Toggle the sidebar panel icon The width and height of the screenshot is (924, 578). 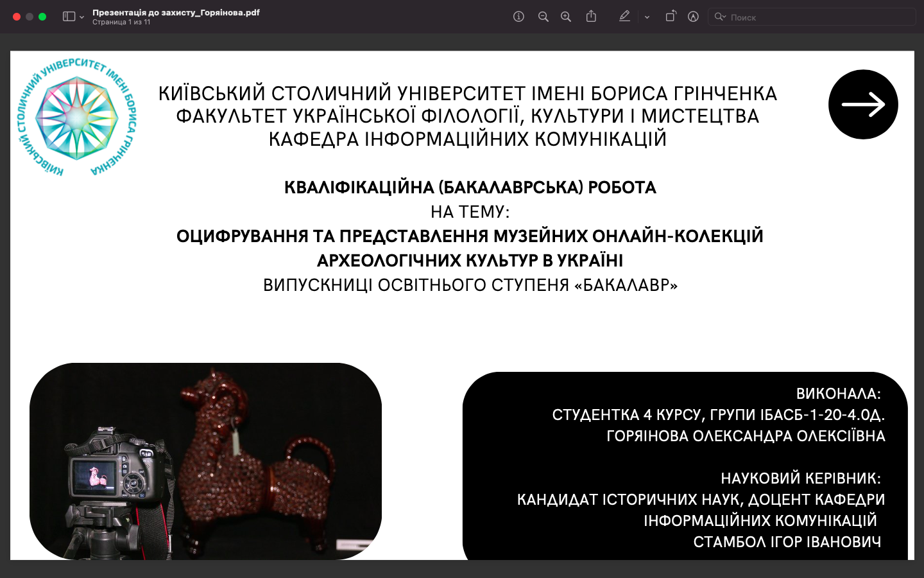pos(69,17)
